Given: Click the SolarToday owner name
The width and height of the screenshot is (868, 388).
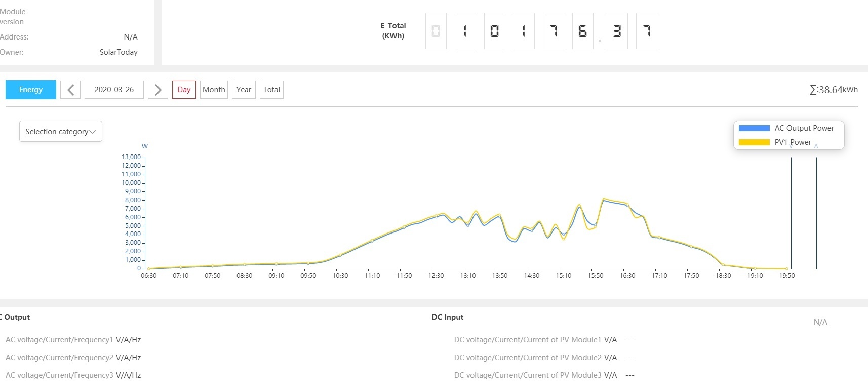Looking at the screenshot, I should [x=119, y=52].
